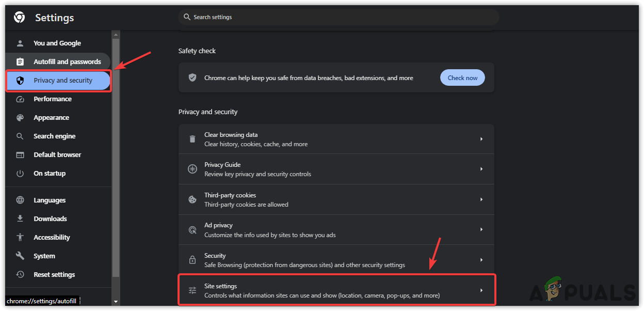Open the Privacy and security sidebar item
This screenshot has height=311, width=644.
[62, 81]
